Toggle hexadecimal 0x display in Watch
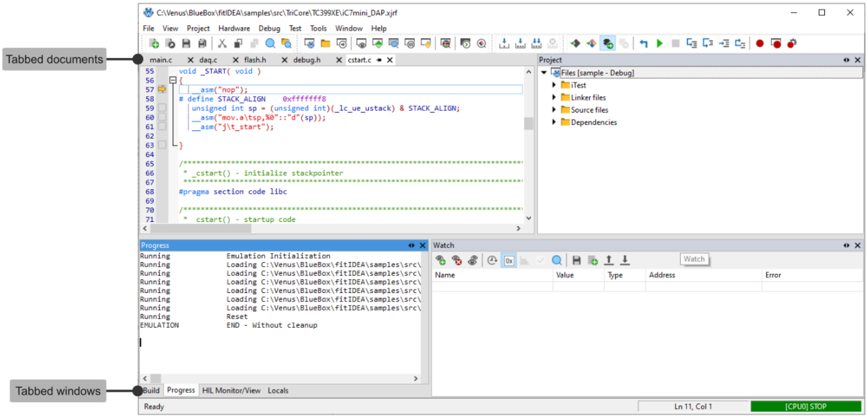The width and height of the screenshot is (868, 418). pos(509,261)
